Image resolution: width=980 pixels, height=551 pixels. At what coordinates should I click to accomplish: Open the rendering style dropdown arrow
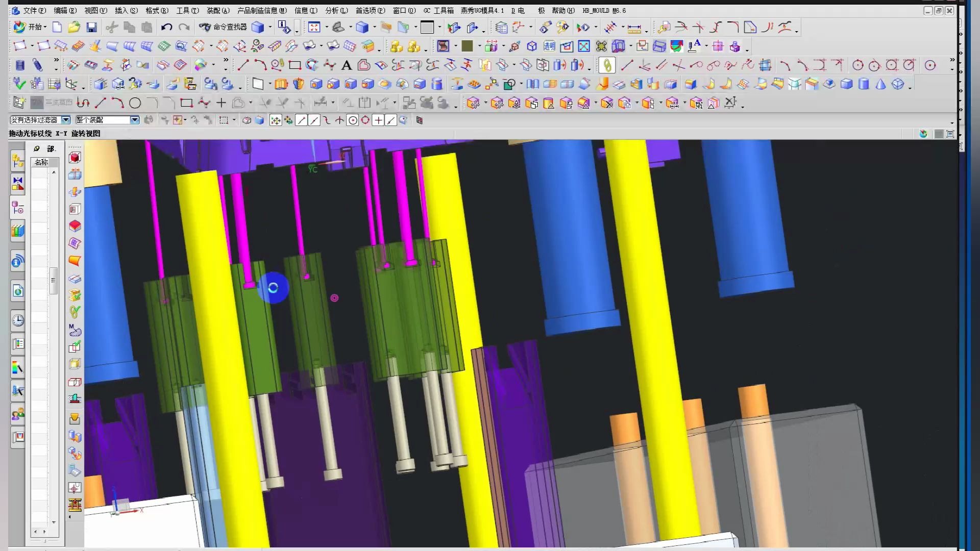pos(375,28)
